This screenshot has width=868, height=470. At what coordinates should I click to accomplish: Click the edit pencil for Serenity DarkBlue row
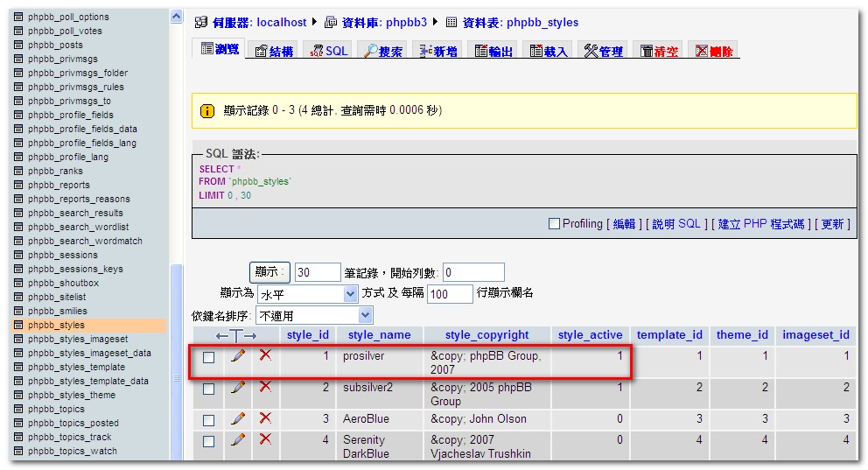coord(238,439)
